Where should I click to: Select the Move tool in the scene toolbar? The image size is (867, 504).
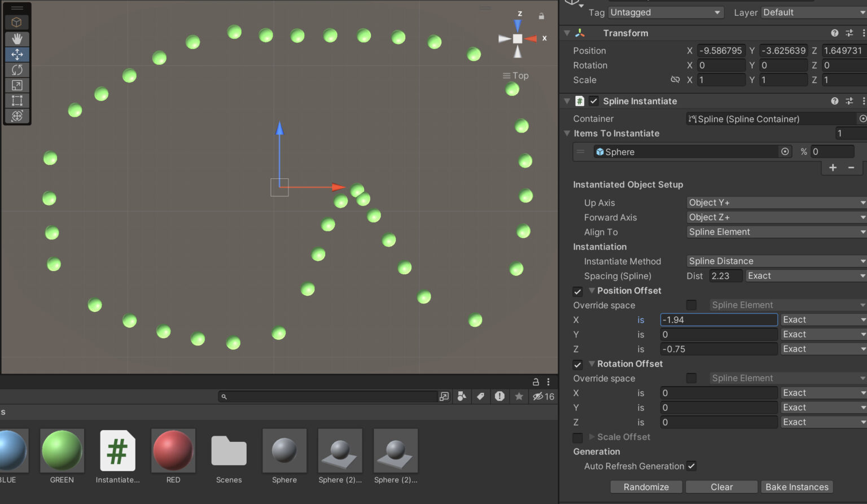pyautogui.click(x=17, y=54)
